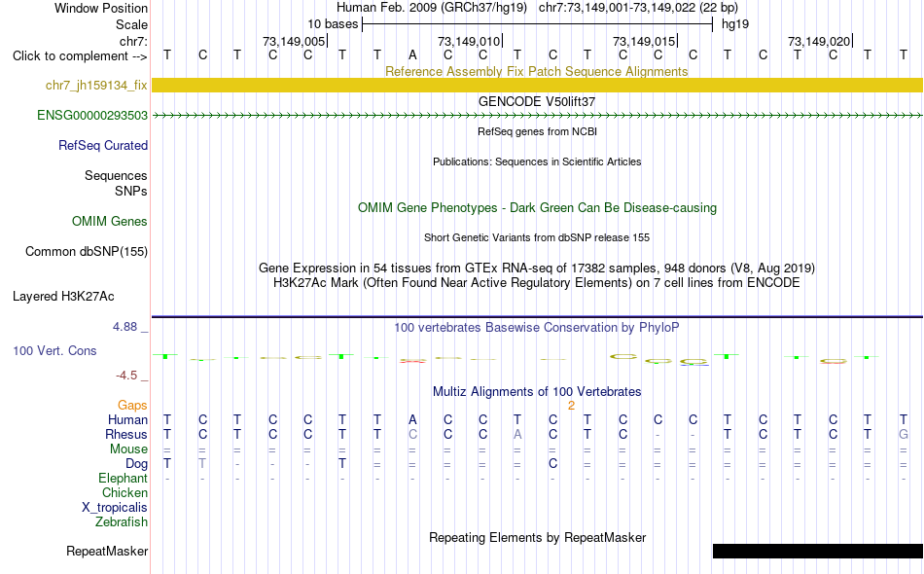This screenshot has width=924, height=574.
Task: Click the RepeatMasker track label
Action: pos(107,552)
